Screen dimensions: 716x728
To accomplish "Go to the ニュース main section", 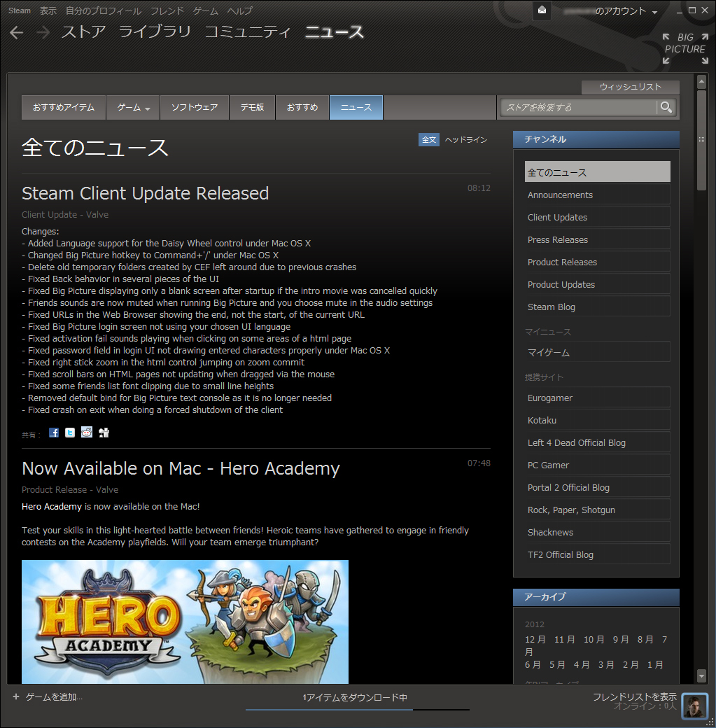I will (x=335, y=31).
